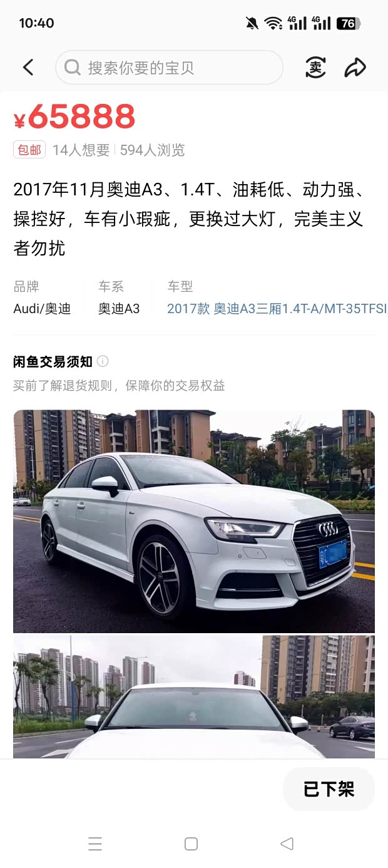Tap the 奥迪A3 car series value

[119, 309]
